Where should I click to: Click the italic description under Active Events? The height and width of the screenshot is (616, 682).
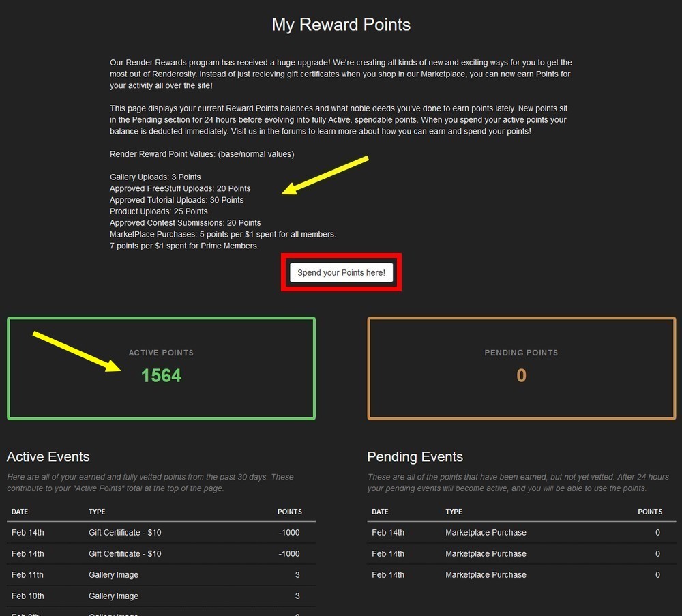click(x=151, y=483)
